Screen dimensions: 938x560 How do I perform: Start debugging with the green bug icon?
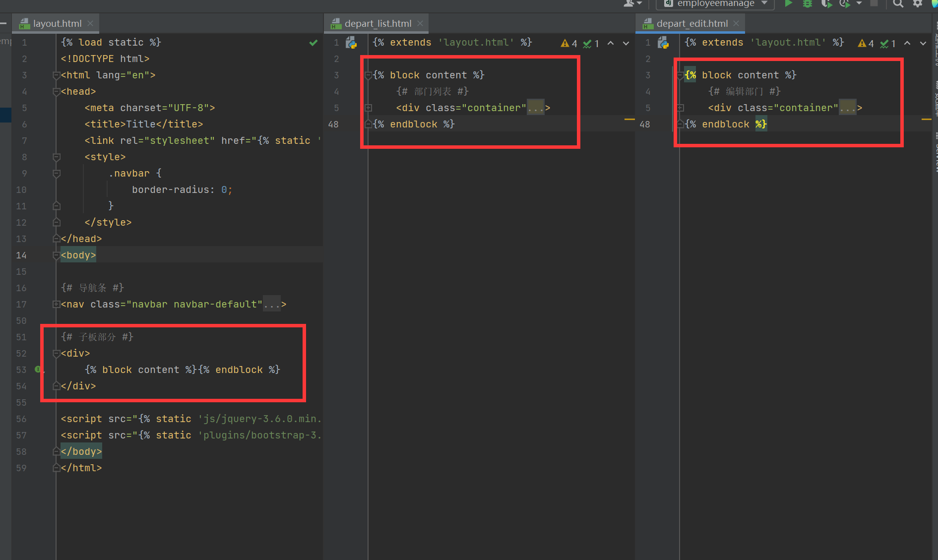[807, 3]
